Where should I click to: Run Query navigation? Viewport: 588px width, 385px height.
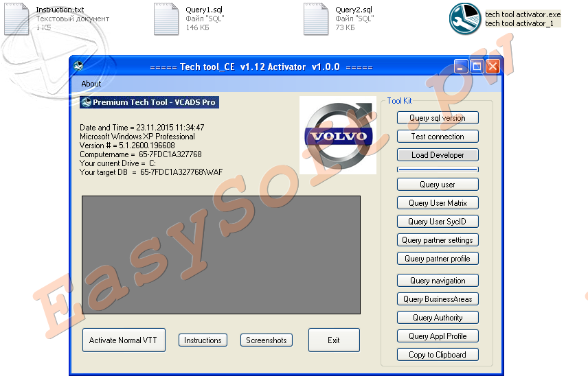[x=438, y=281]
